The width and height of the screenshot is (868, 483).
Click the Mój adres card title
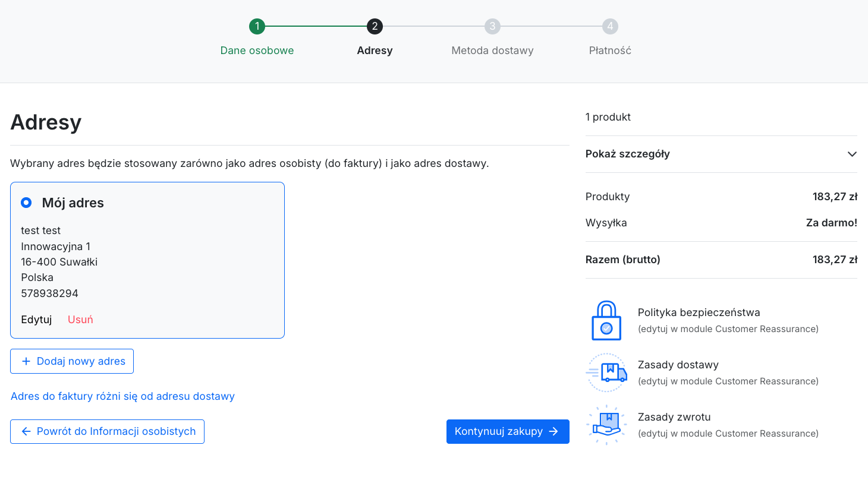point(73,203)
